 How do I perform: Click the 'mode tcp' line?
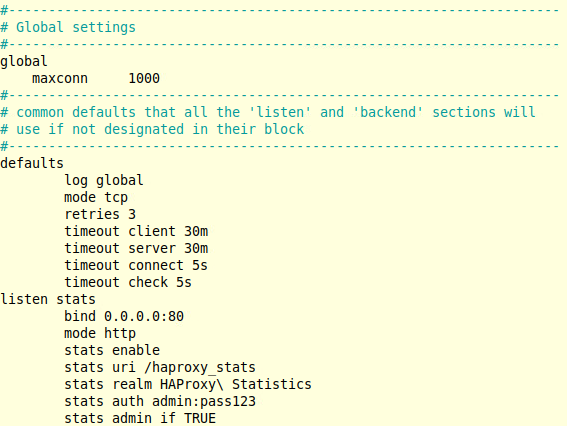[x=96, y=197]
